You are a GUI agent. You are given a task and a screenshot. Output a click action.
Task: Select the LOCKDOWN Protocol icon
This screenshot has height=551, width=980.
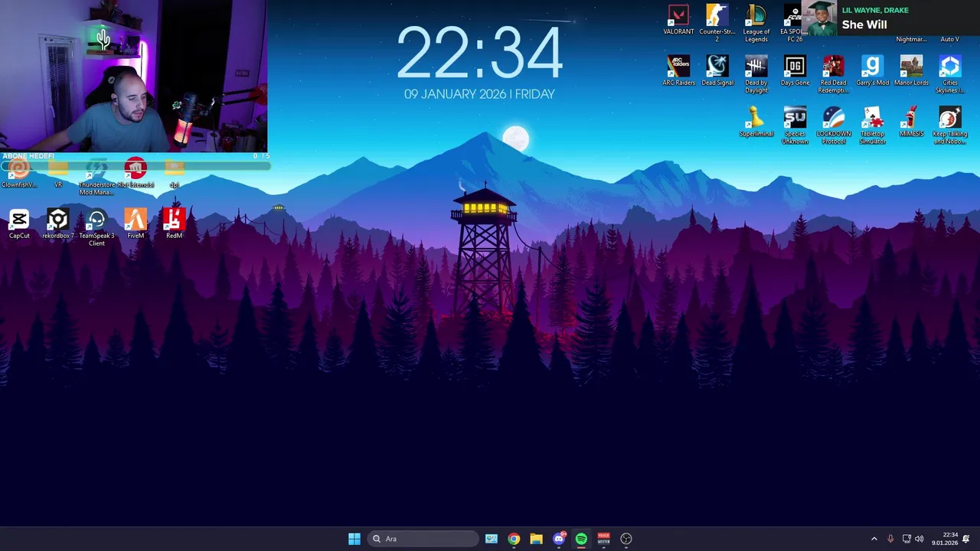(x=833, y=126)
